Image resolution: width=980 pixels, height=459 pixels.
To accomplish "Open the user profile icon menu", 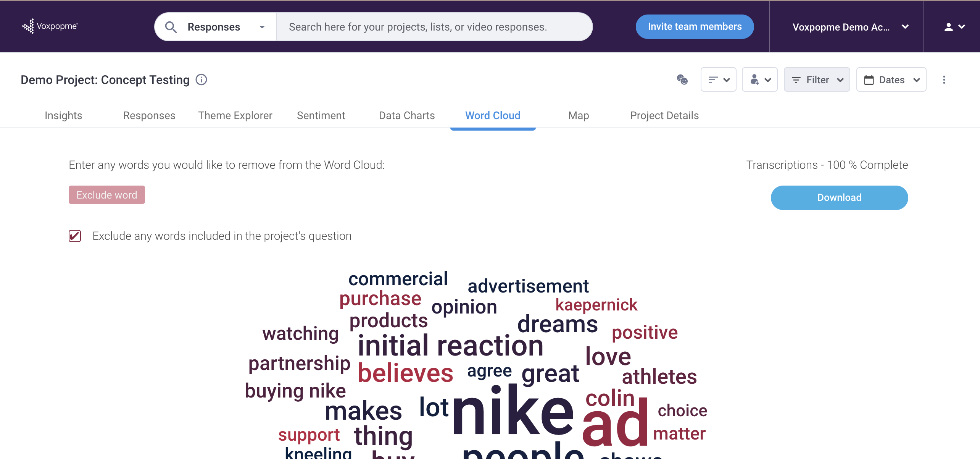I will tap(954, 27).
